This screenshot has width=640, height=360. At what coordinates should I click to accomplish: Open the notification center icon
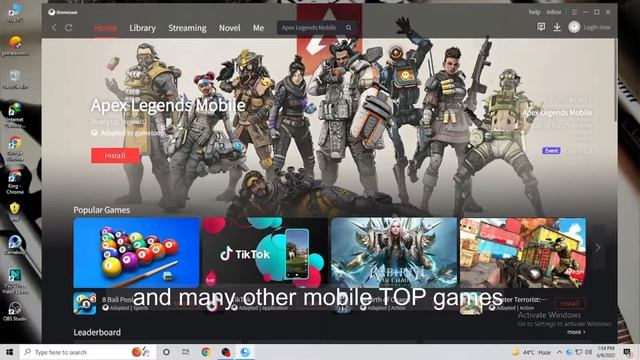point(628,352)
